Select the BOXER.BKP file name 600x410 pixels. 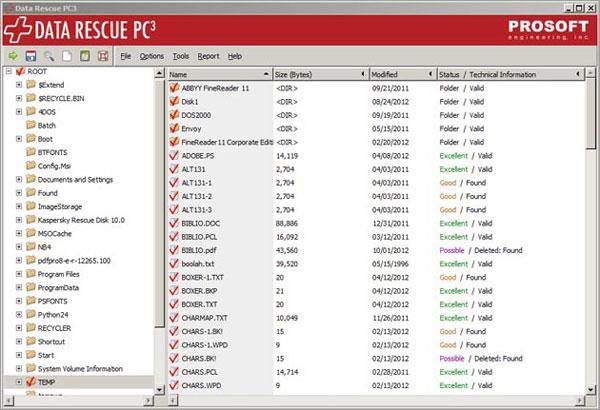click(199, 291)
